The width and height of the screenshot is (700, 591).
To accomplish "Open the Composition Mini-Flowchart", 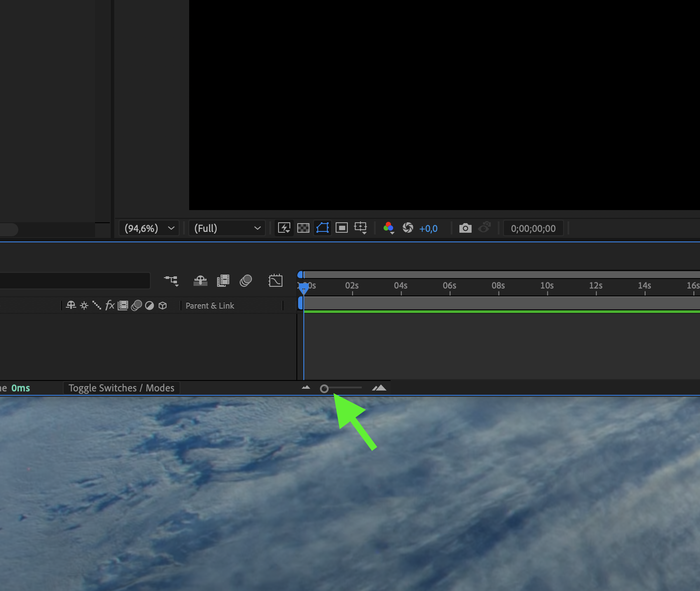I will click(172, 281).
